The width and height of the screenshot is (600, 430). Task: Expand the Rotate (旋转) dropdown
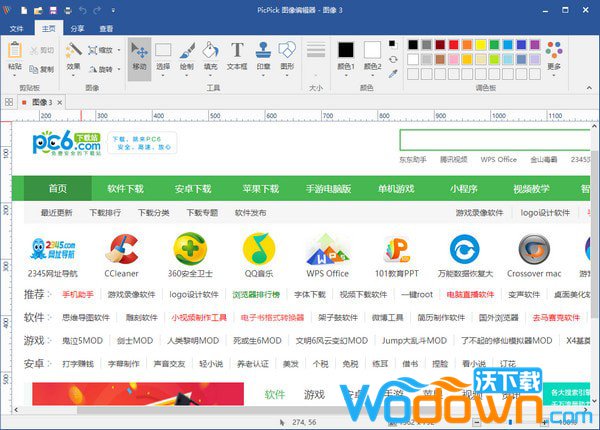click(x=104, y=68)
